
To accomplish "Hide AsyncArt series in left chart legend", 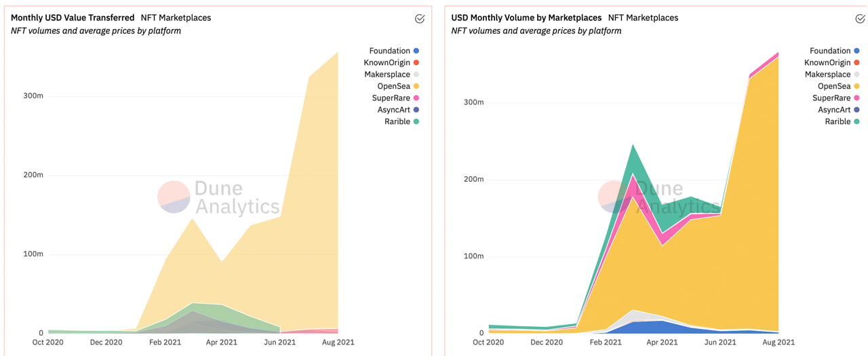I will click(x=393, y=110).
